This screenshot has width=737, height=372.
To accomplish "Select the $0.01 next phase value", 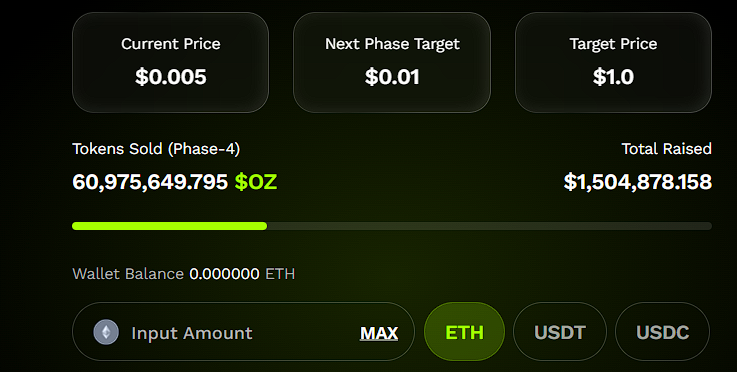I will [392, 77].
